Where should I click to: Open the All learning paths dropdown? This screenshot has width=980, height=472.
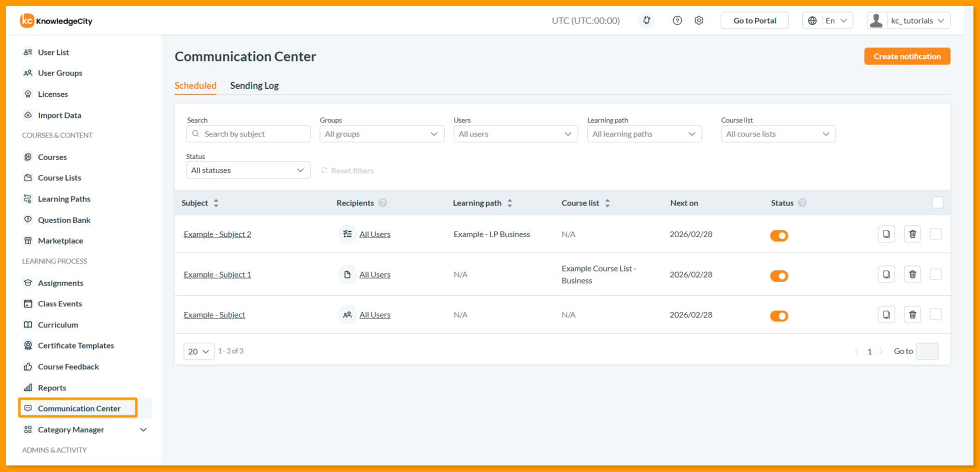[x=644, y=134]
